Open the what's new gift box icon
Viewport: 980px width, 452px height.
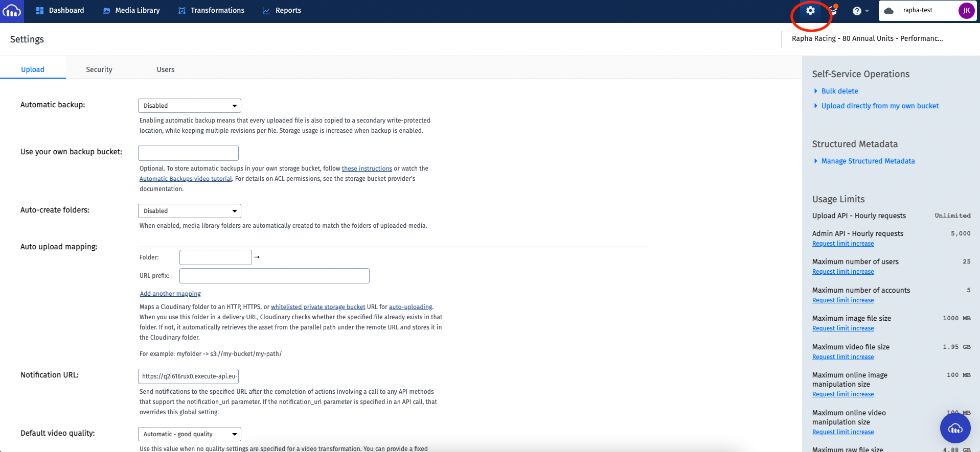click(x=833, y=11)
